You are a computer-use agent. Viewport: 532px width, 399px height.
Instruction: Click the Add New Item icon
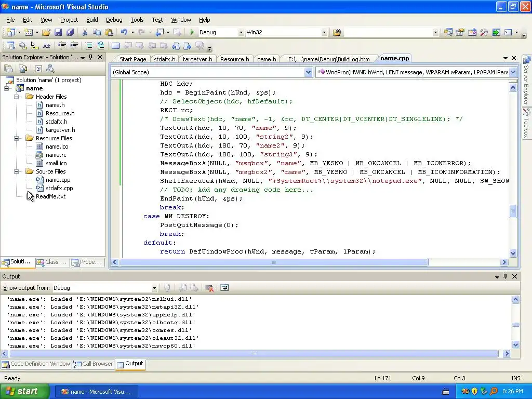tap(29, 32)
